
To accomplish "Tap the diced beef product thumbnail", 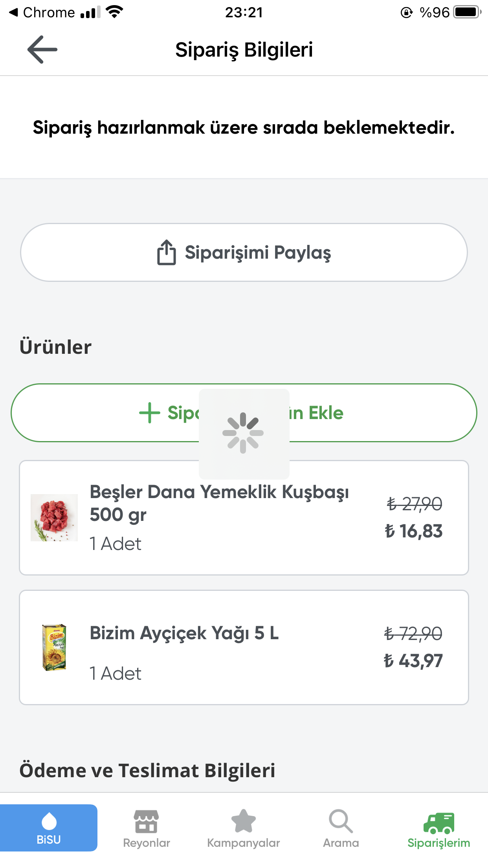I will 54,518.
